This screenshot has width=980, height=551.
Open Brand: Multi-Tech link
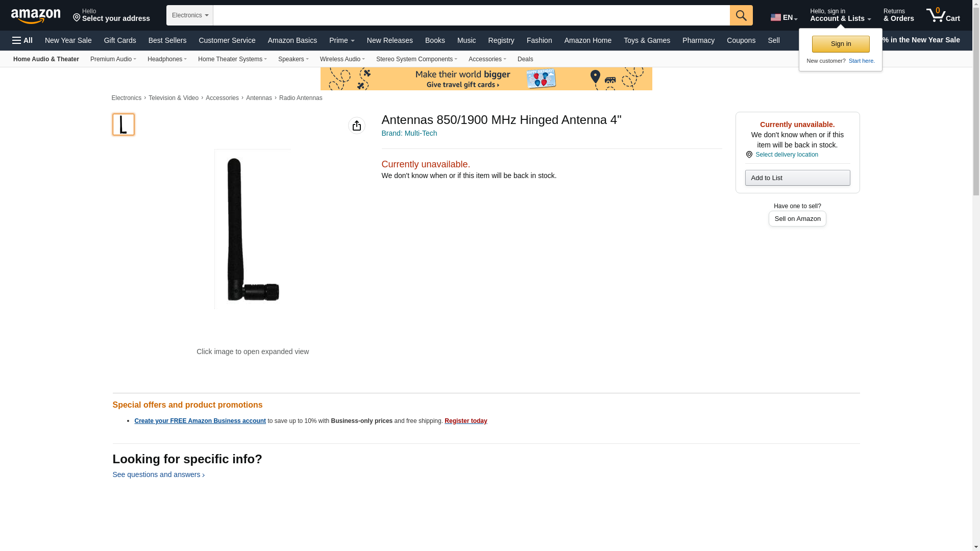409,133
